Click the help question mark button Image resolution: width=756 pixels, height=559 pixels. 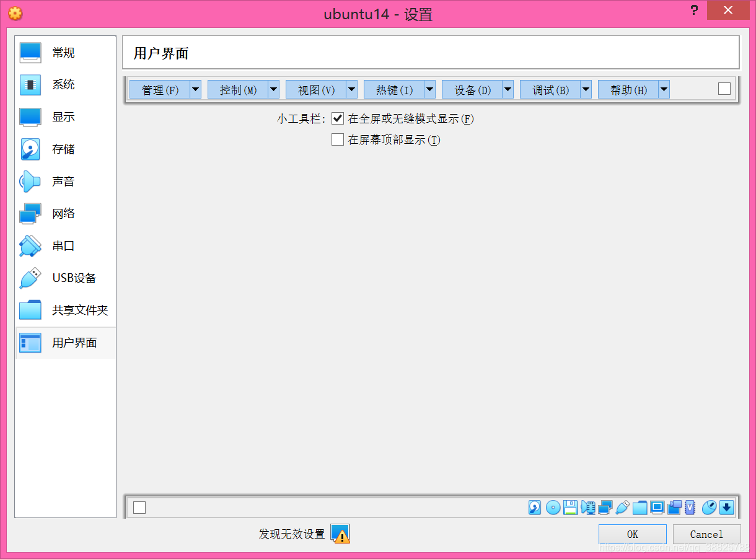coord(694,11)
